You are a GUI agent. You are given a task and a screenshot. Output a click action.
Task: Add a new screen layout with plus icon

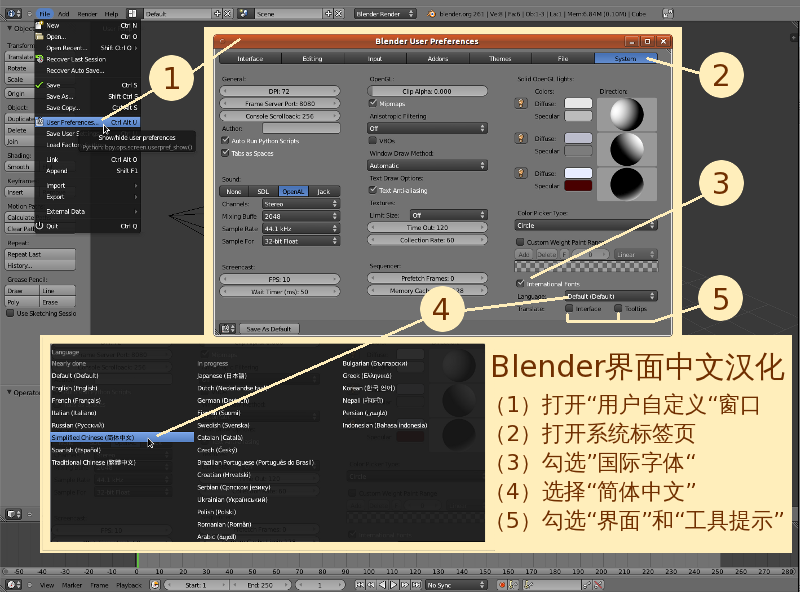[x=218, y=14]
